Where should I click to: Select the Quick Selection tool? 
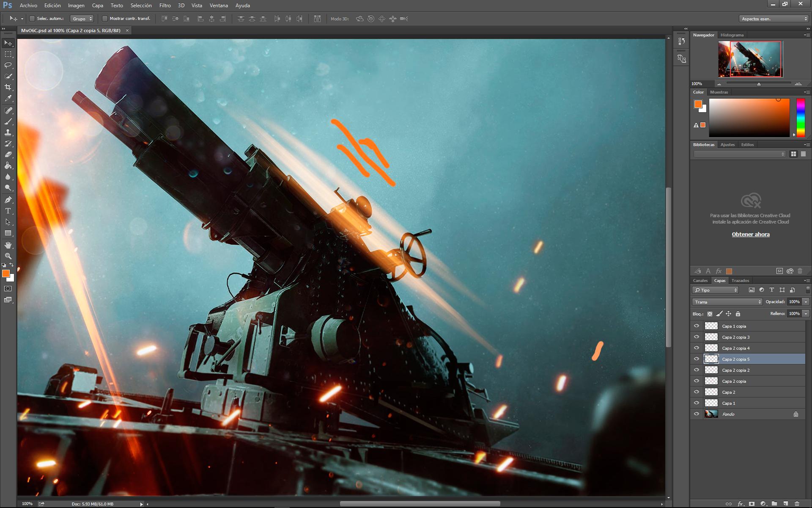8,76
